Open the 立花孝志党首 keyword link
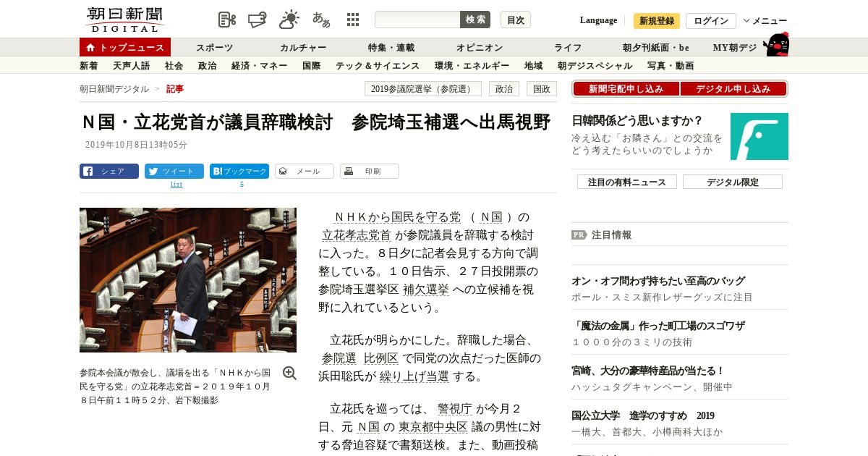Image resolution: width=868 pixels, height=456 pixels. 356,235
